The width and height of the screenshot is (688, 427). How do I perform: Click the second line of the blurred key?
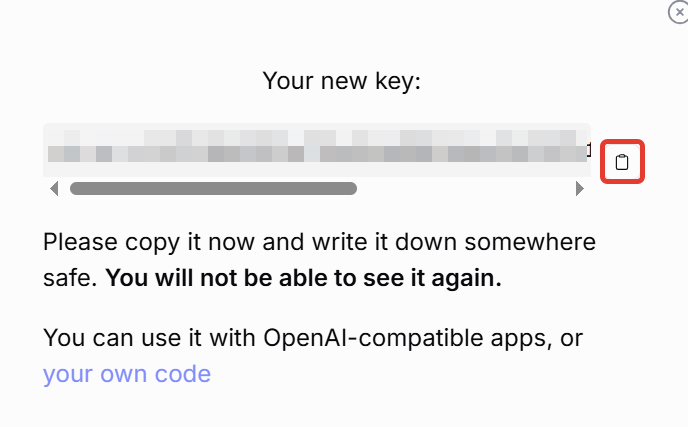(317, 155)
